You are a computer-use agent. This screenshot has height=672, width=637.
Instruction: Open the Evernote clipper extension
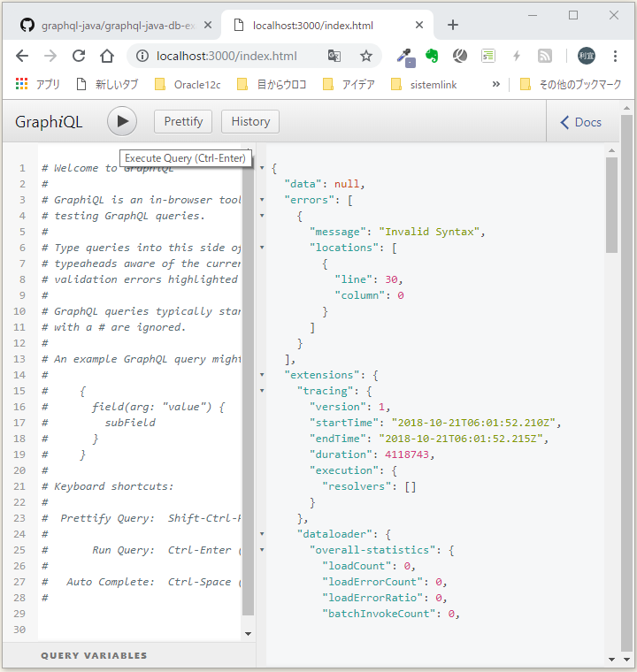click(432, 56)
